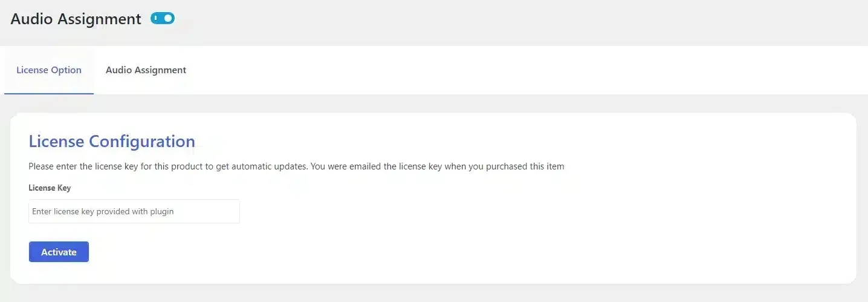
Task: Switch to the Audio Assignment tab
Action: coord(146,70)
